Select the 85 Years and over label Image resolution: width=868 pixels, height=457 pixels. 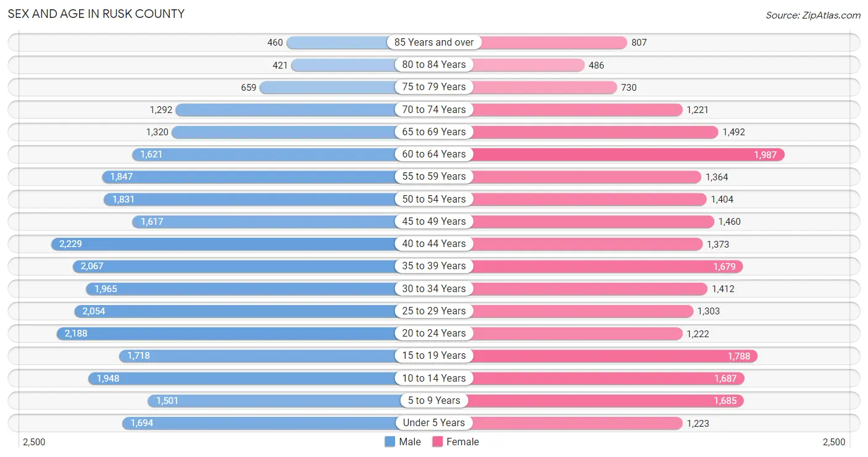434,42
